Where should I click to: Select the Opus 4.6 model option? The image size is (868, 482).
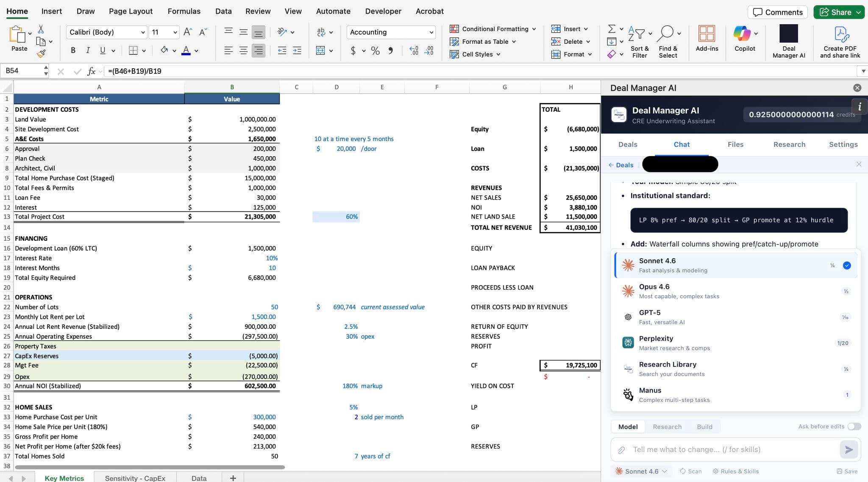tap(736, 291)
